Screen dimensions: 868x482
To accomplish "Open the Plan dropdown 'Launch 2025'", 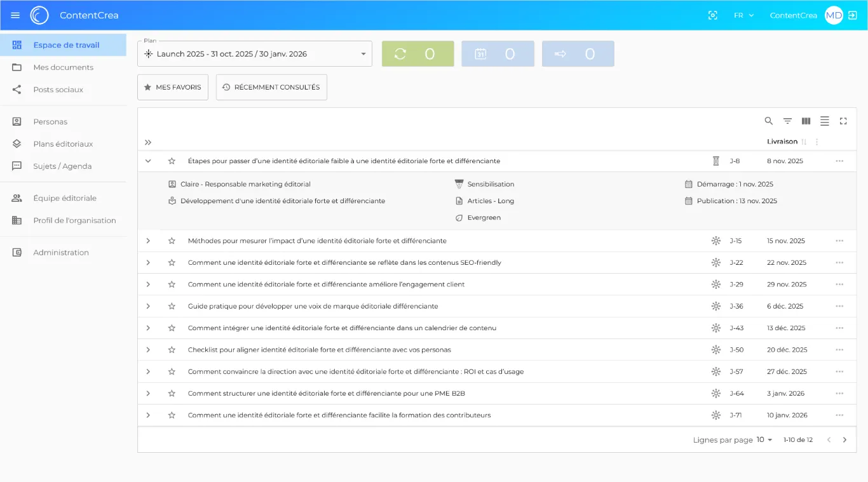I will point(254,54).
